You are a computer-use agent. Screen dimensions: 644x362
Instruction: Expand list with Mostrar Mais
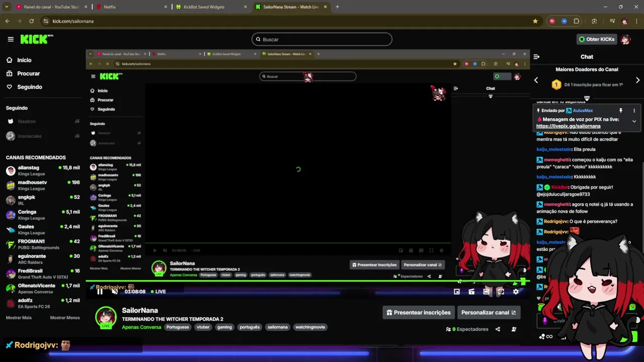(19, 318)
